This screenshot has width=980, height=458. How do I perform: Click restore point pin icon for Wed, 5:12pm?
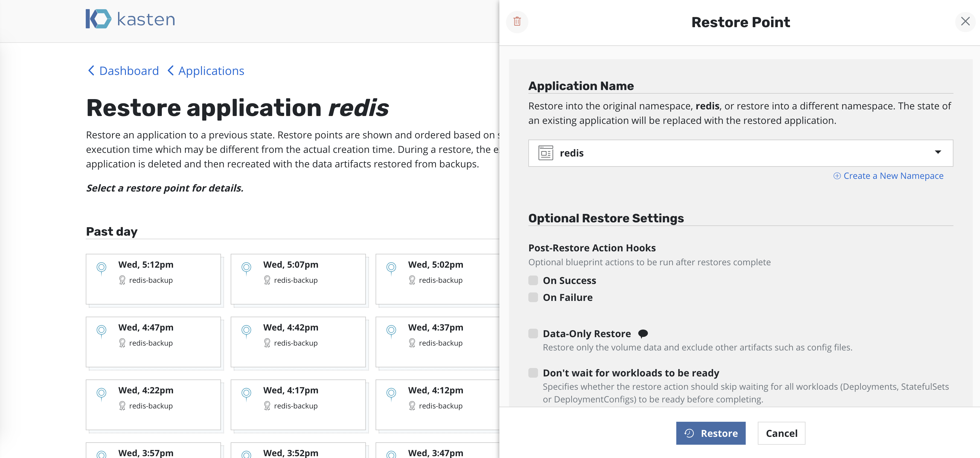pyautogui.click(x=101, y=268)
